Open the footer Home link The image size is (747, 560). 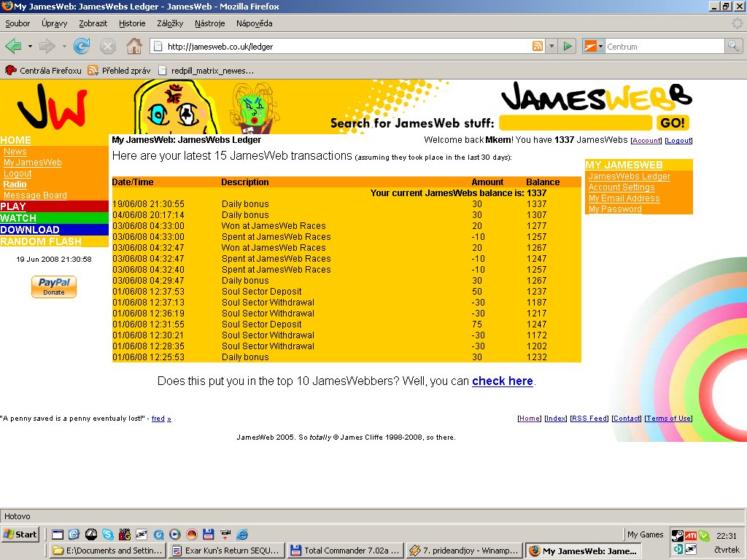point(530,419)
